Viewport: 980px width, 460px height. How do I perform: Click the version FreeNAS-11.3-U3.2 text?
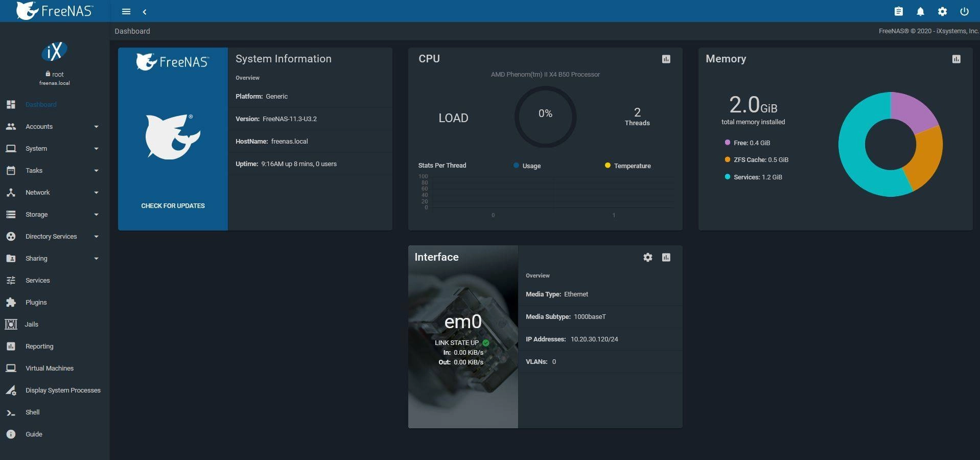coord(290,119)
